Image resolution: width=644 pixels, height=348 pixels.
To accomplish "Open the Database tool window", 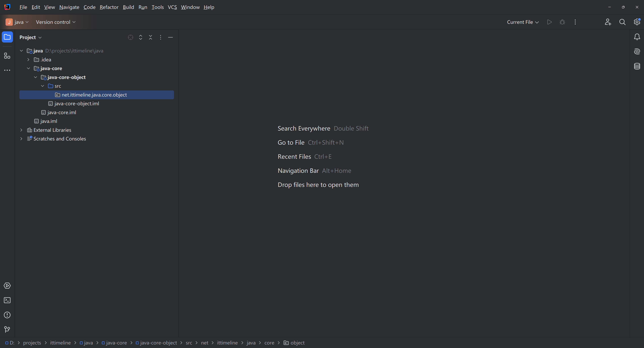I will (637, 66).
